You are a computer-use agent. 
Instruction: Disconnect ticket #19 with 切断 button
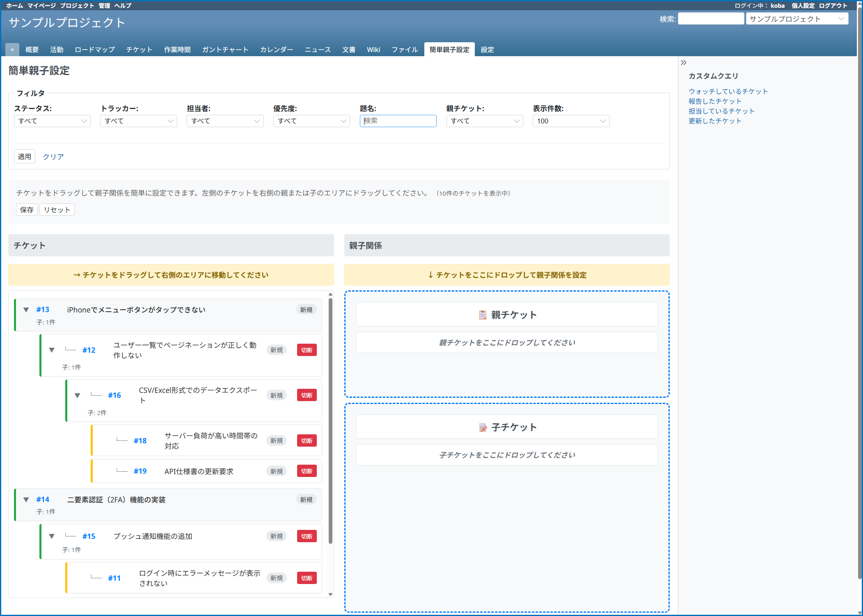click(x=307, y=471)
